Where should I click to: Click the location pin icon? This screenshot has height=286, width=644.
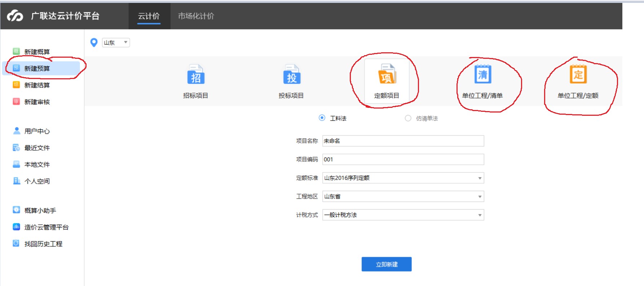coord(94,43)
